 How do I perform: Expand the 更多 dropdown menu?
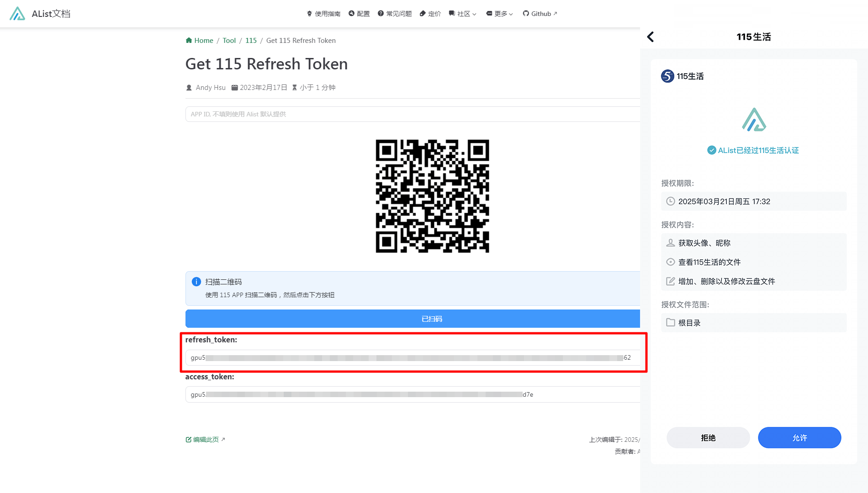tap(499, 14)
